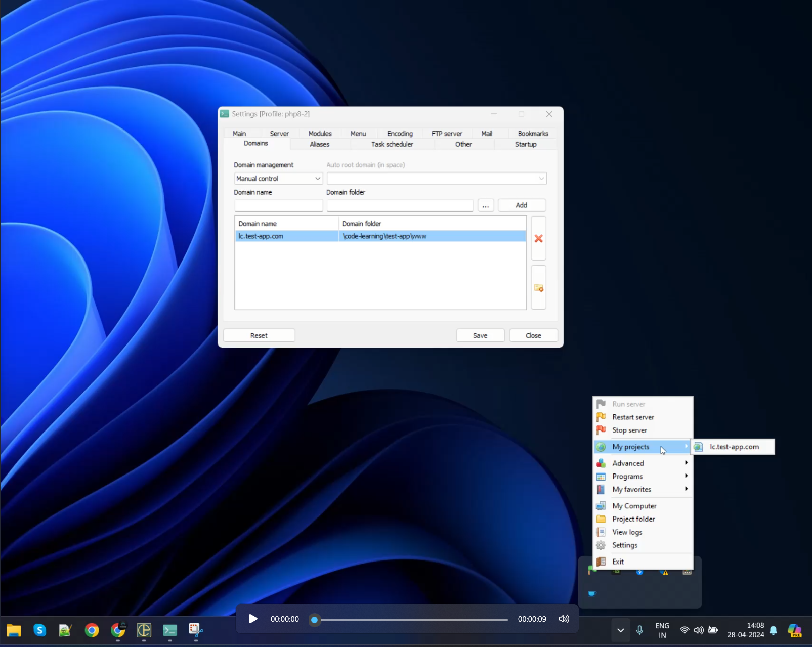Launch Skype from the taskbar
The height and width of the screenshot is (647, 812).
[x=40, y=630]
